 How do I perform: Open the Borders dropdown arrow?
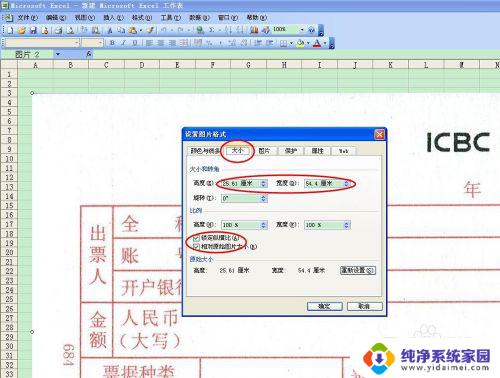click(291, 43)
